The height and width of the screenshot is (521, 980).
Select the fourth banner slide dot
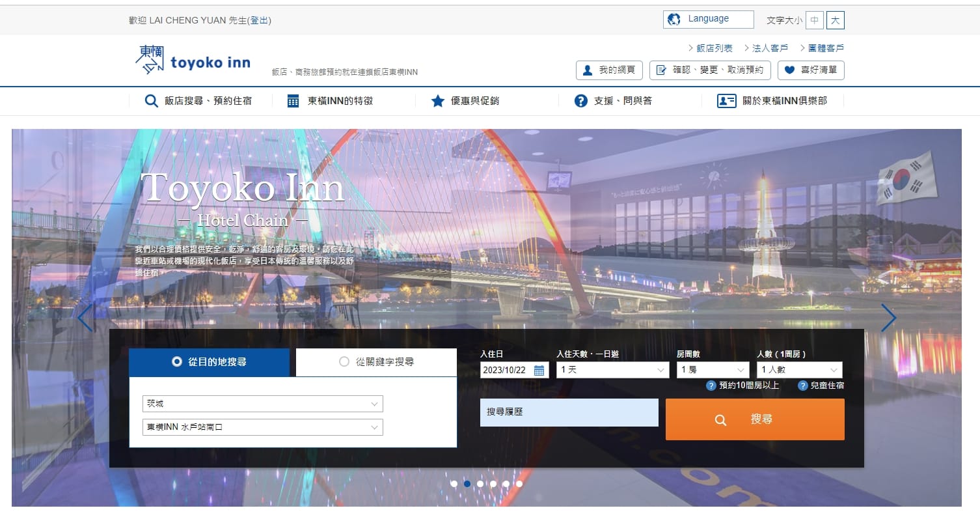coord(493,484)
